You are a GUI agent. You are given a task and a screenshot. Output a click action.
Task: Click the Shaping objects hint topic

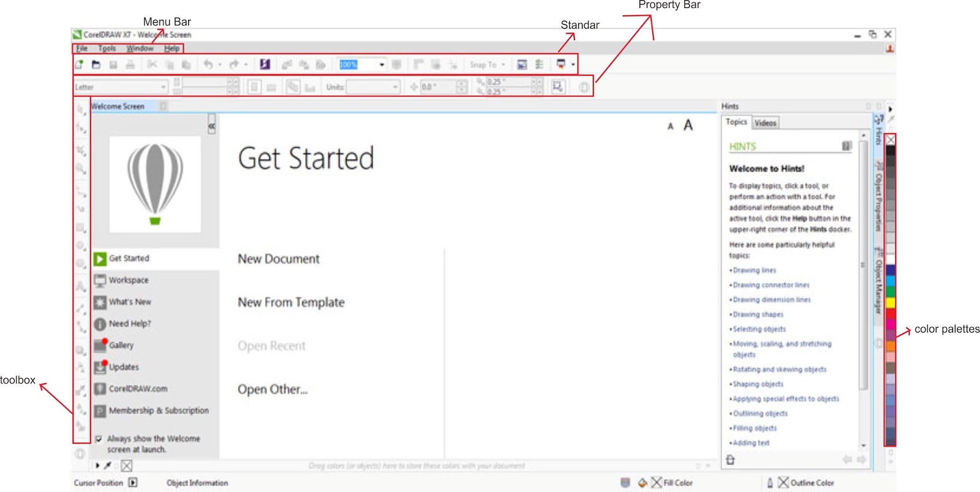tap(758, 384)
